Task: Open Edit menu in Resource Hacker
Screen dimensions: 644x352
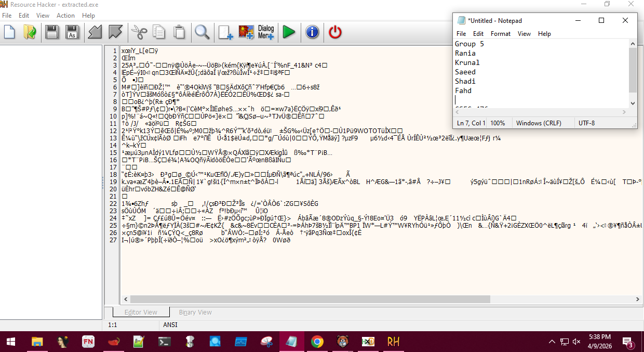Action: pos(24,16)
